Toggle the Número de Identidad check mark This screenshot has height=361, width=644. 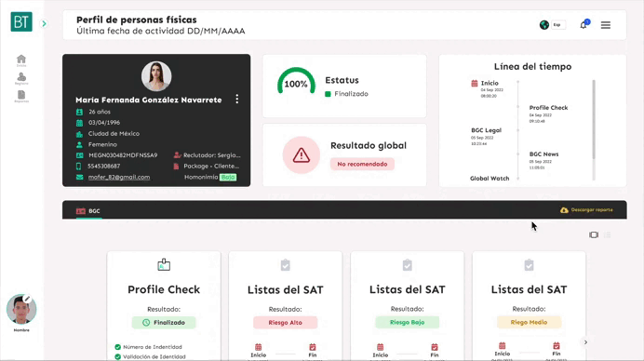(x=118, y=347)
